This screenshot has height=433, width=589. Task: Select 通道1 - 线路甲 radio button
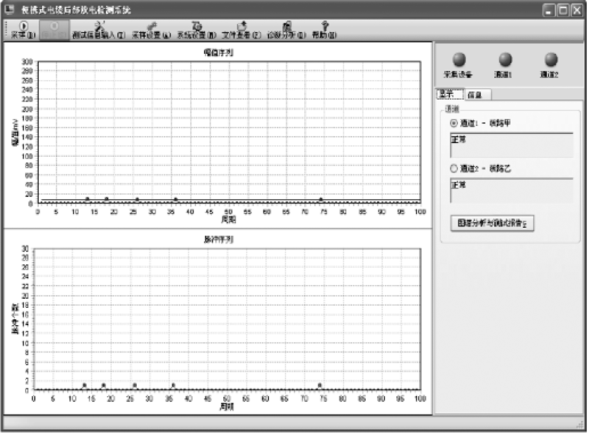tap(454, 123)
